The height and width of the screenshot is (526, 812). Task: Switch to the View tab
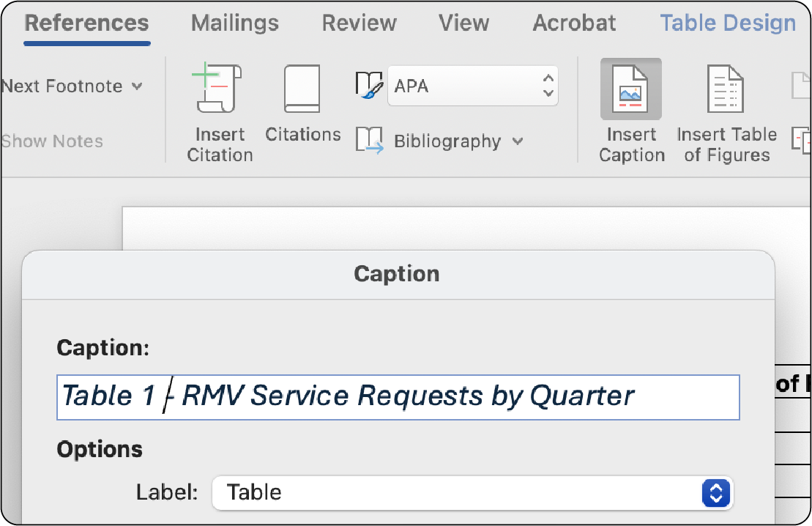point(463,23)
